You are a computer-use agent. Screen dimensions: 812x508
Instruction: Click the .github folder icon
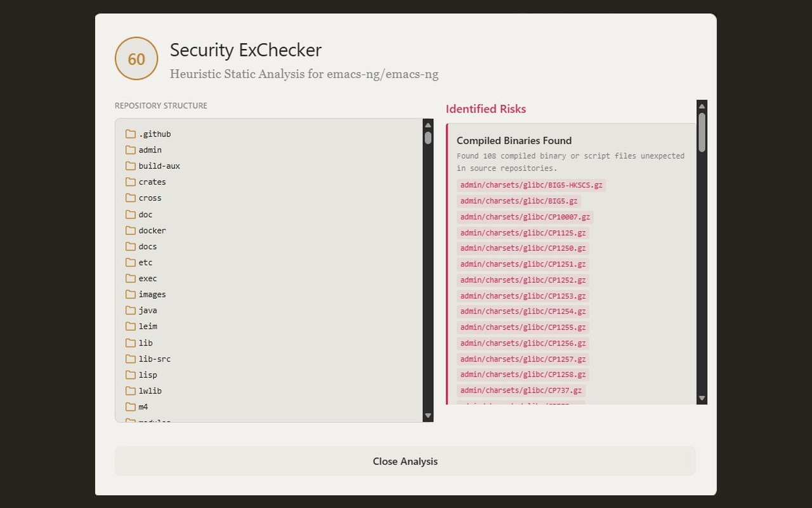(131, 134)
